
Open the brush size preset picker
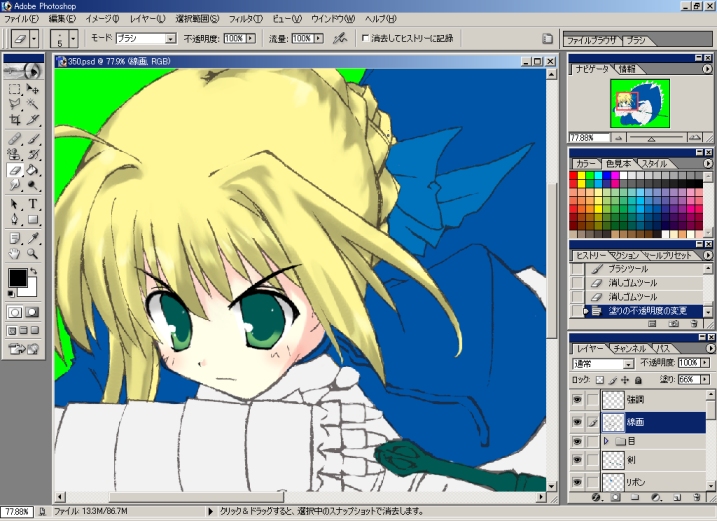(x=73, y=39)
